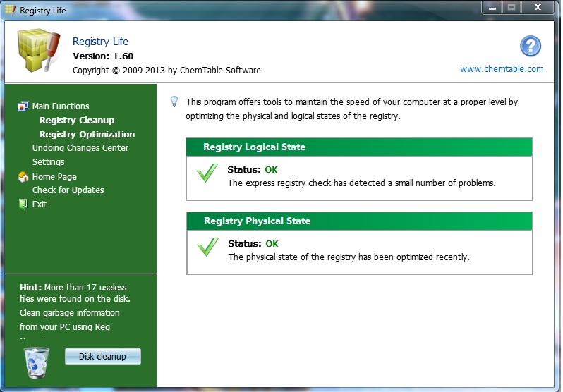Click the Registry Physical State green checkmark
Screen dimensions: 563x392
(x=208, y=247)
